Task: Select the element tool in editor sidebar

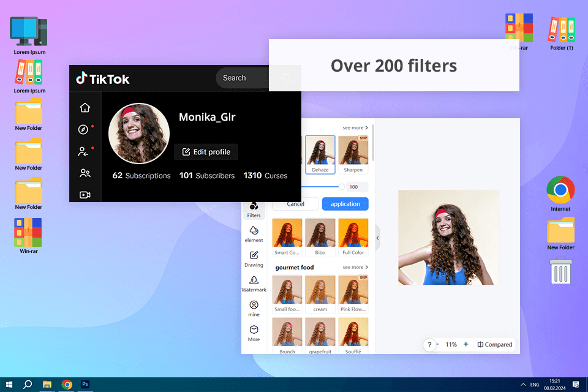Action: (254, 234)
